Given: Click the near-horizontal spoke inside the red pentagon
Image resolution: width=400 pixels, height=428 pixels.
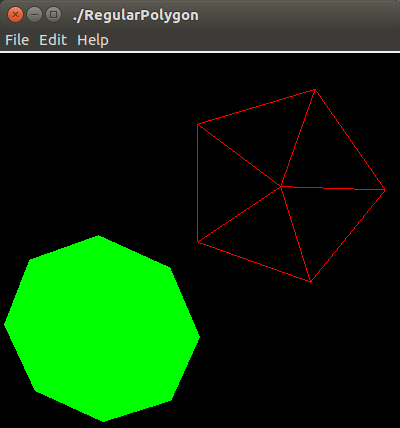Looking at the screenshot, I should point(333,188).
